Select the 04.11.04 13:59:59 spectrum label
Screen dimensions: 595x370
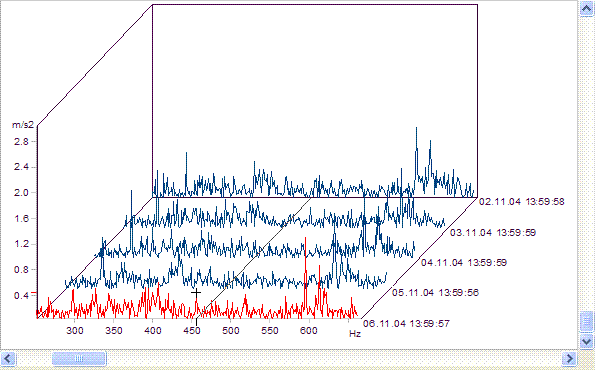tap(464, 262)
